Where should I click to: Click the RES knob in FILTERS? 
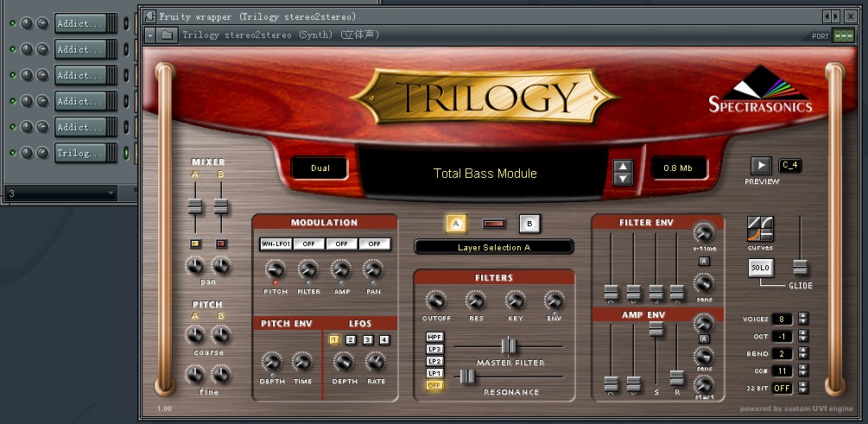click(476, 301)
